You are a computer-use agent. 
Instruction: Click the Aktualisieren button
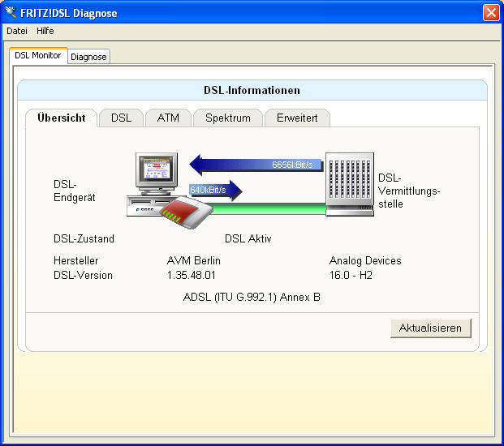(x=431, y=328)
